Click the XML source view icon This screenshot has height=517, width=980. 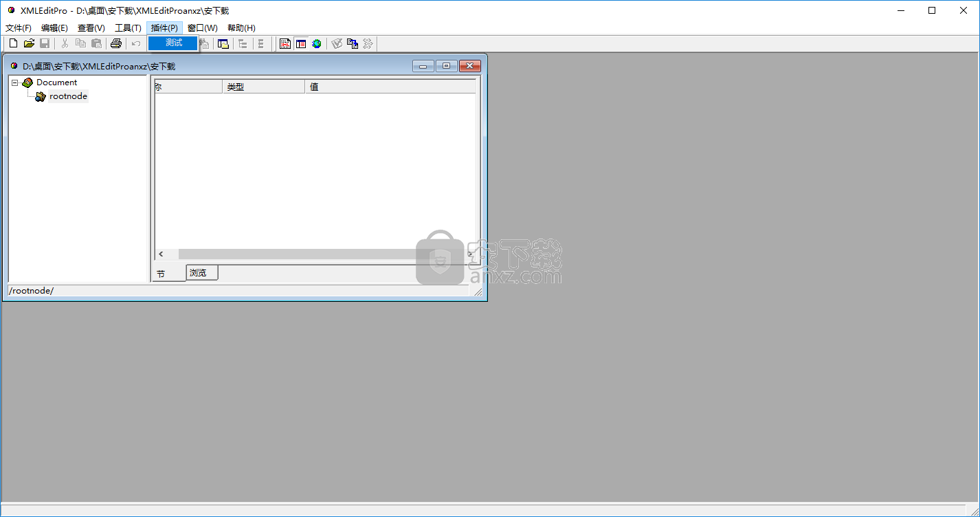(x=285, y=43)
